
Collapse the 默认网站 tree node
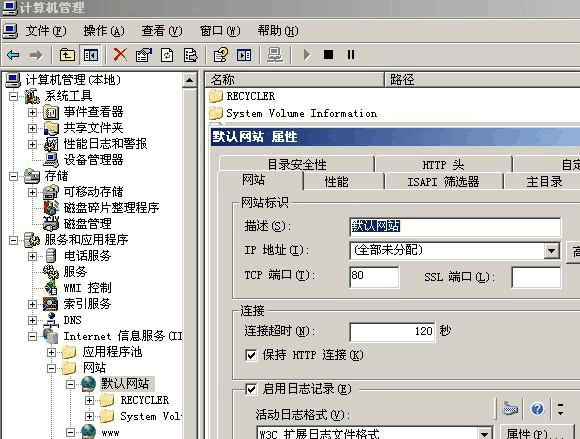[x=70, y=384]
